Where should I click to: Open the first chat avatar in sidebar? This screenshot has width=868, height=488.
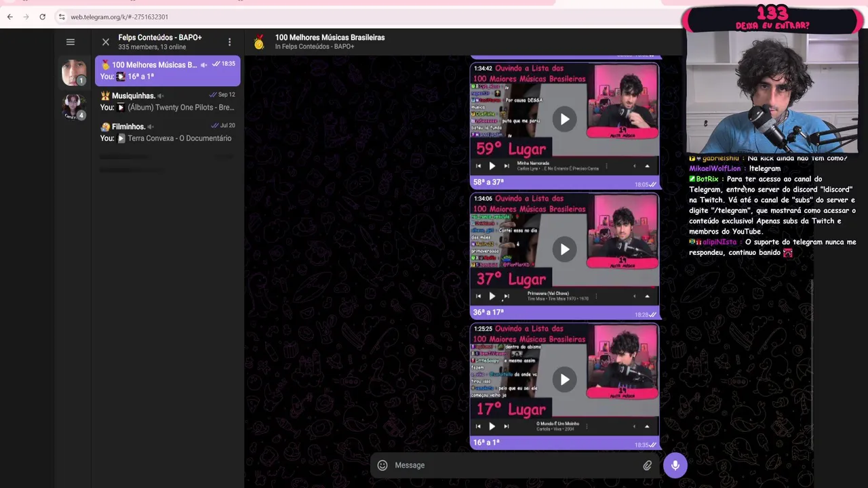(74, 72)
